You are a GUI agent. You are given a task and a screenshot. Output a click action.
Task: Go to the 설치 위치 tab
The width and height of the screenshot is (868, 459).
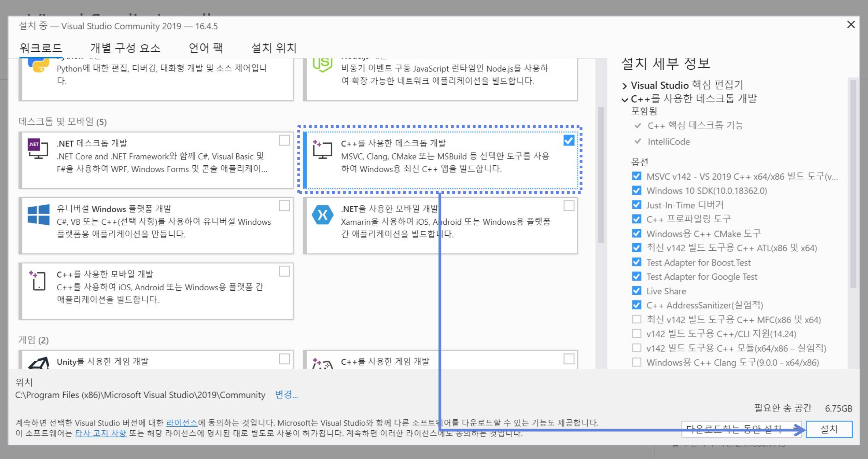tap(274, 48)
